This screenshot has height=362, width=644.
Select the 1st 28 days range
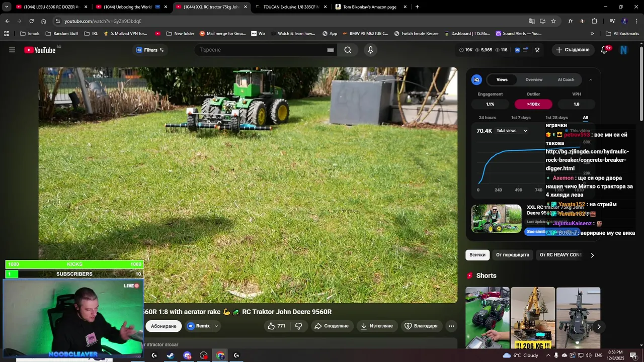coord(556,118)
